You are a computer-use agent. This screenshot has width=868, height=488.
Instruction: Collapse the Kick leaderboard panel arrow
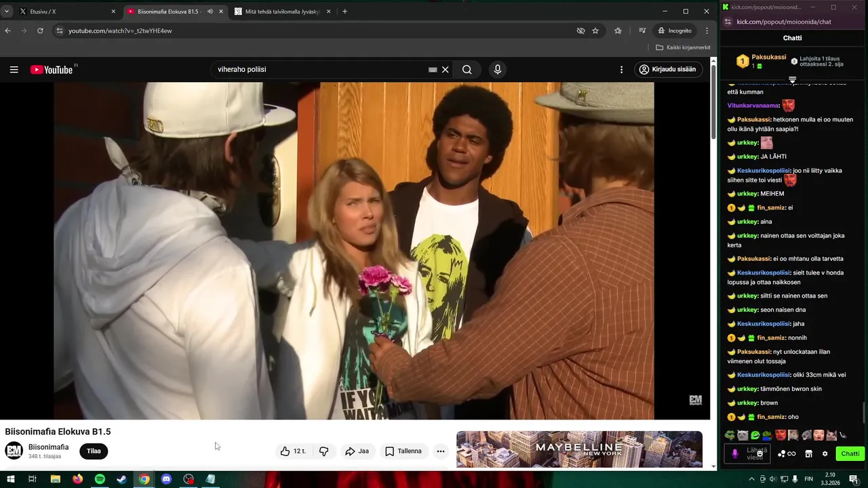(792, 80)
